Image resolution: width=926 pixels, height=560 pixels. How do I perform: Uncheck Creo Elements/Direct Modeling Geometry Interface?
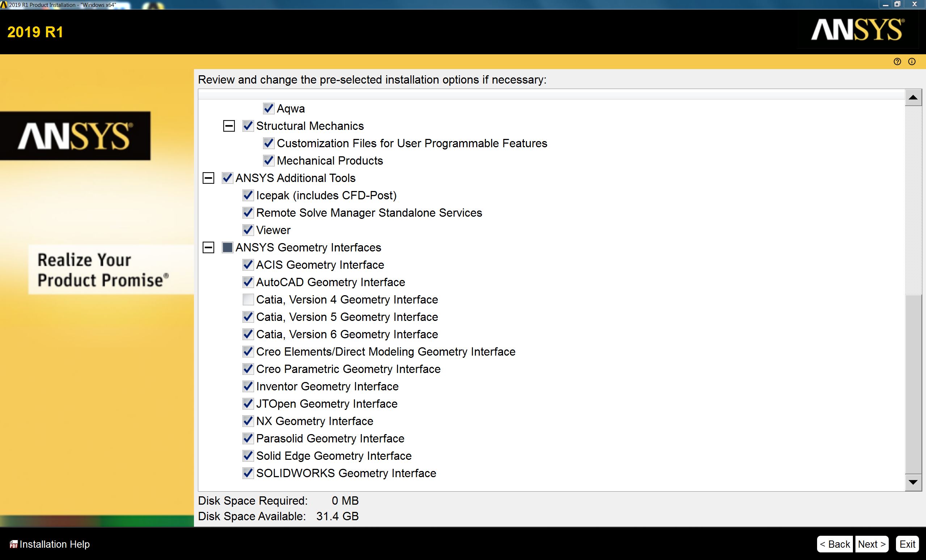click(248, 352)
